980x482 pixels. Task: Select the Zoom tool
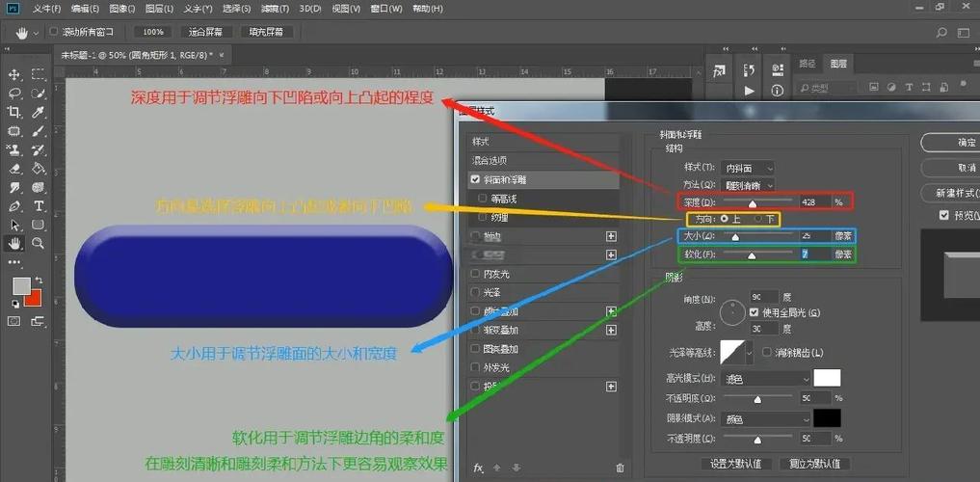[x=39, y=243]
